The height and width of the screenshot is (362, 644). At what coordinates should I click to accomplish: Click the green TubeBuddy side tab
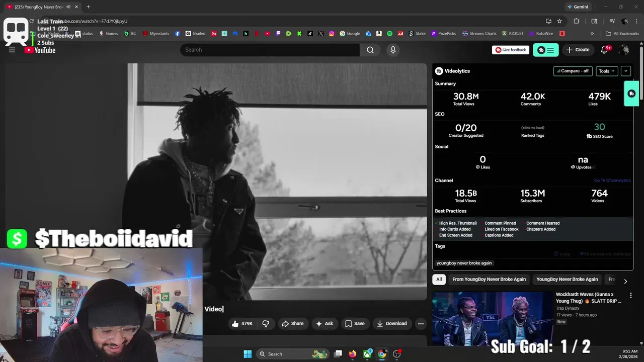point(631,94)
